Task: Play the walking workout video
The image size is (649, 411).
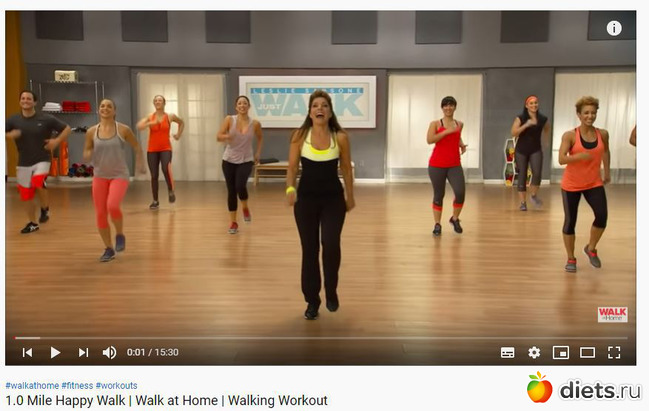Action: (55, 352)
